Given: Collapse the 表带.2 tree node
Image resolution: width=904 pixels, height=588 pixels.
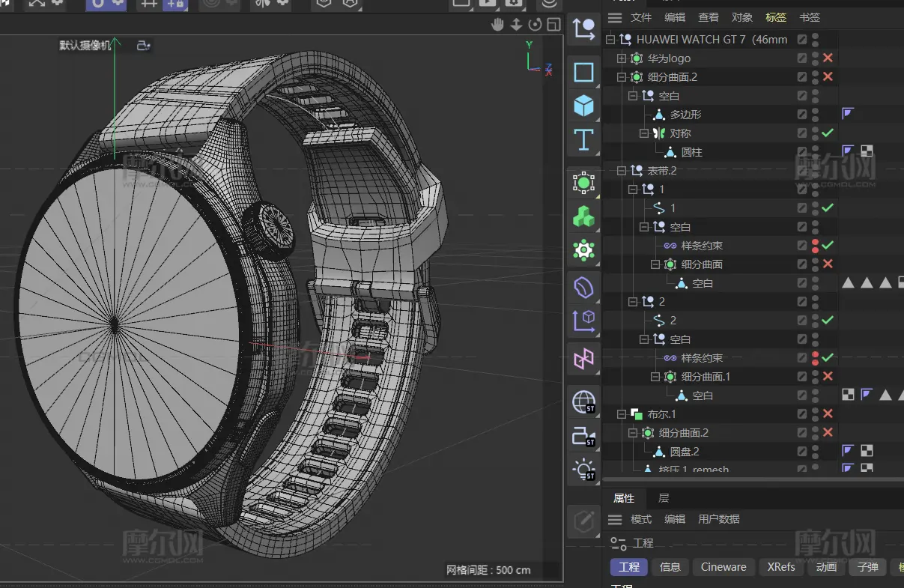Looking at the screenshot, I should (x=621, y=170).
